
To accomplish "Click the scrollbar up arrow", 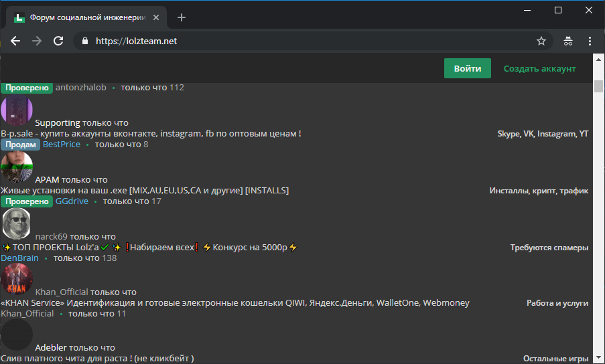I will pos(598,60).
